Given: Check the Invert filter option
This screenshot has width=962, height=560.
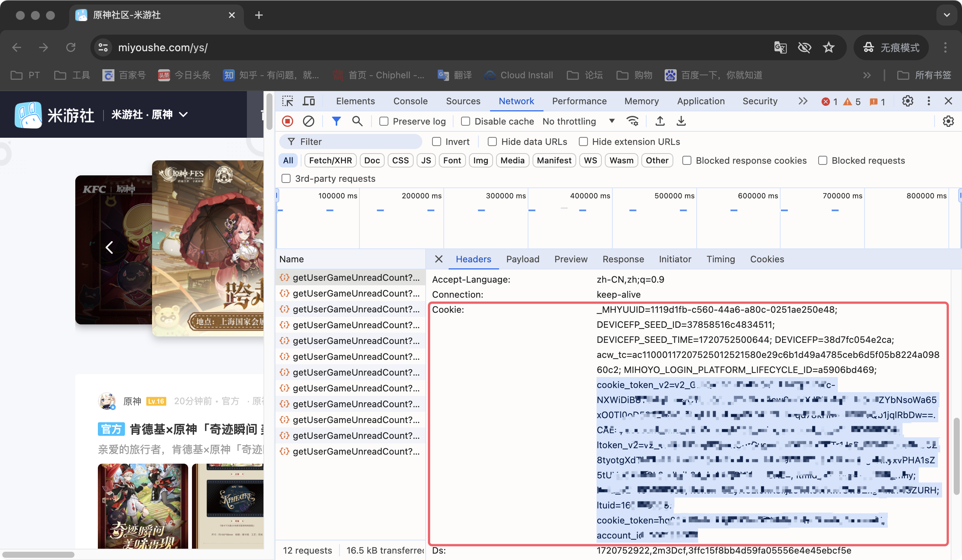Looking at the screenshot, I should click(x=436, y=142).
